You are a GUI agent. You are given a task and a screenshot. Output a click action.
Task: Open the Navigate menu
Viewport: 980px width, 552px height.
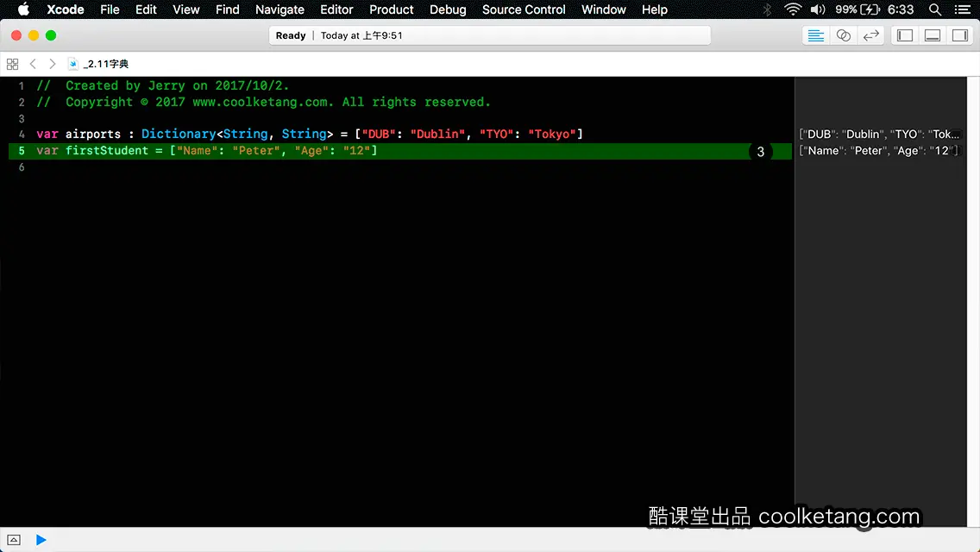click(280, 9)
